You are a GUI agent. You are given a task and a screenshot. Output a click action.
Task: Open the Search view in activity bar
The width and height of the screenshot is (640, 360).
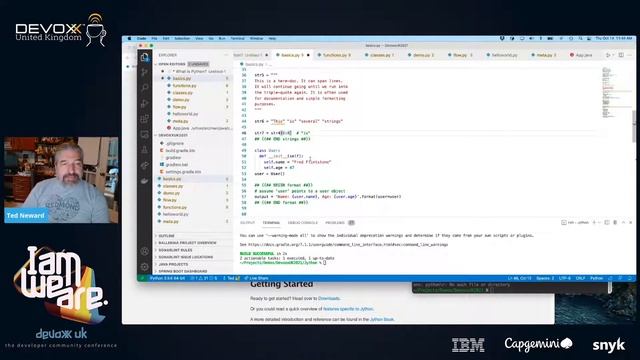(x=144, y=88)
